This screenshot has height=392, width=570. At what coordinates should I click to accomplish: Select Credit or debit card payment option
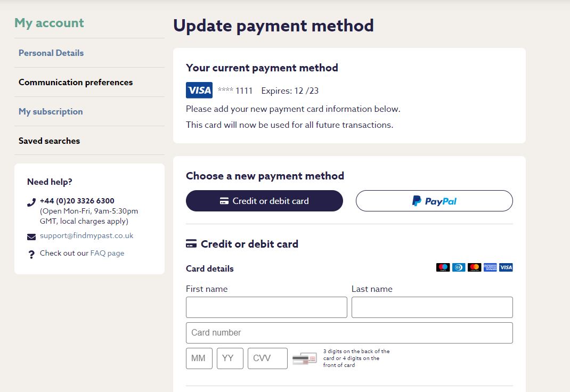click(264, 201)
